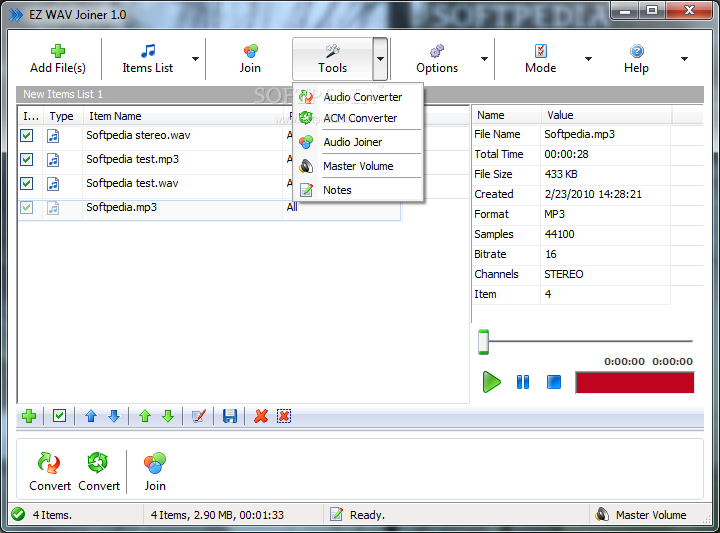Click the red volume level bar
Screen dimensions: 720x533
[635, 382]
